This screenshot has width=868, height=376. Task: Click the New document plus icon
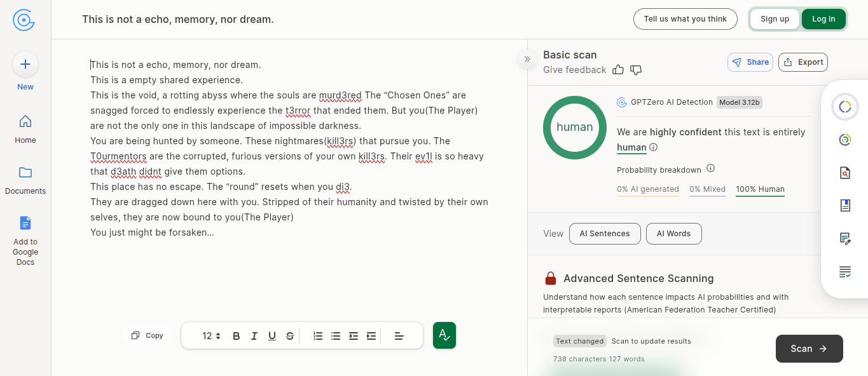[25, 64]
